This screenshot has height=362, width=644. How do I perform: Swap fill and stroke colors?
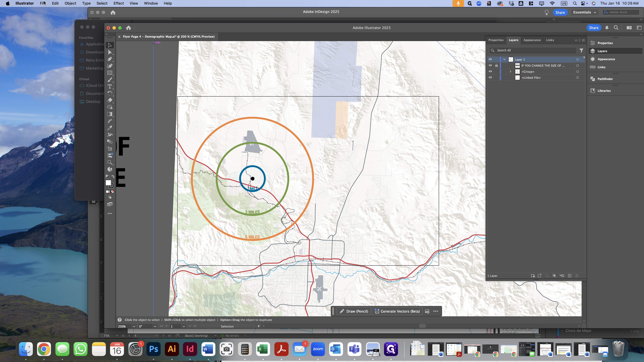pyautogui.click(x=113, y=176)
